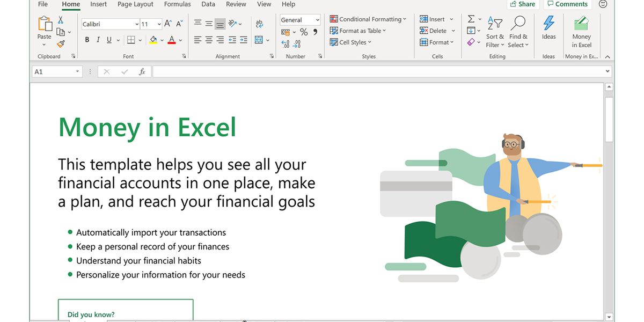Align text right
644x322 pixels.
click(220, 40)
